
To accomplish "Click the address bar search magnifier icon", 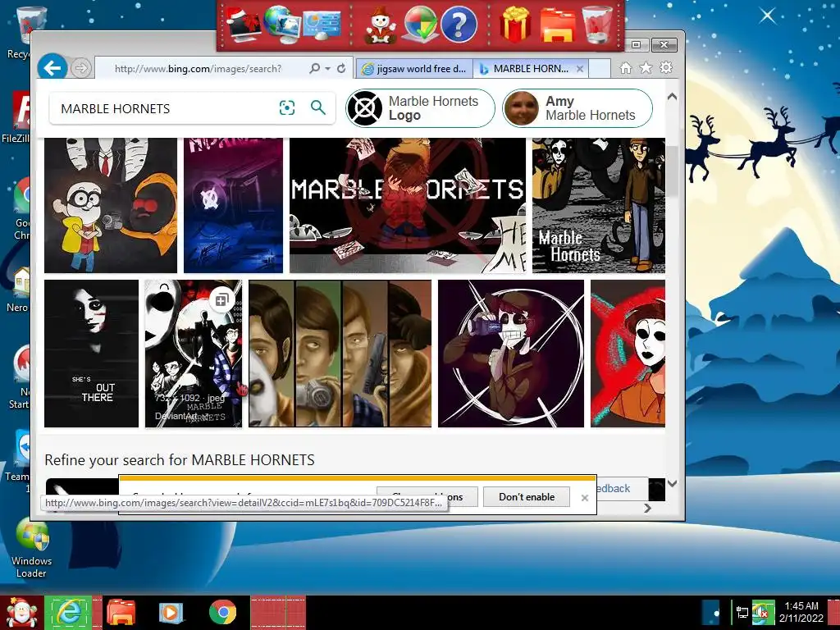I will pyautogui.click(x=314, y=68).
